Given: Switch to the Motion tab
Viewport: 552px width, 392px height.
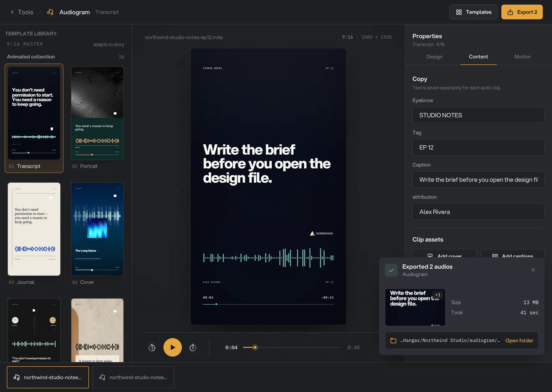Looking at the screenshot, I should [522, 57].
